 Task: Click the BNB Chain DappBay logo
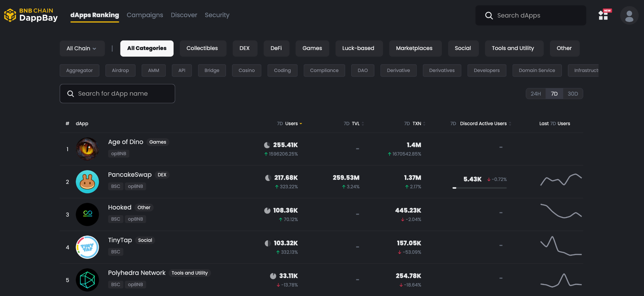pos(31,15)
